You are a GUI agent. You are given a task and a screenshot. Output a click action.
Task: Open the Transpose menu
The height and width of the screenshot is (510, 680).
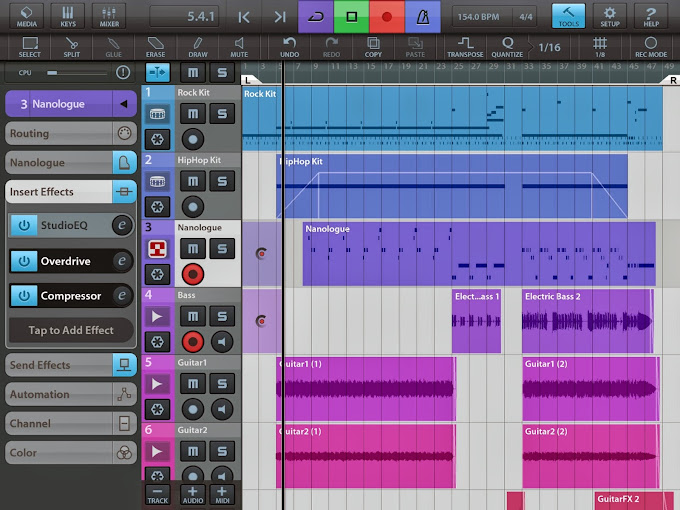pos(465,47)
